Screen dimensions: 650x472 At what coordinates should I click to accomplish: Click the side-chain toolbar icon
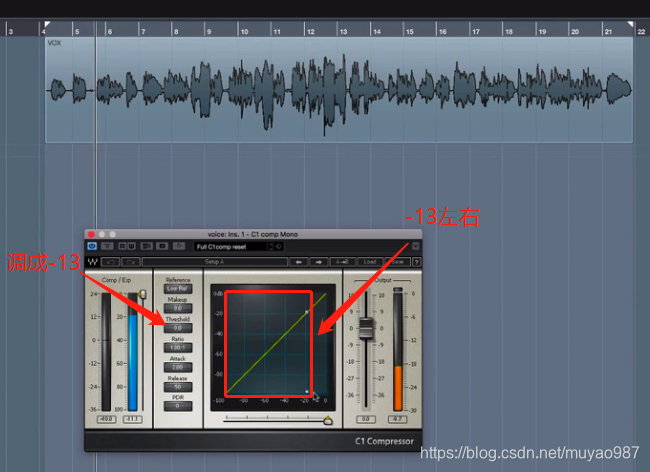click(x=162, y=246)
